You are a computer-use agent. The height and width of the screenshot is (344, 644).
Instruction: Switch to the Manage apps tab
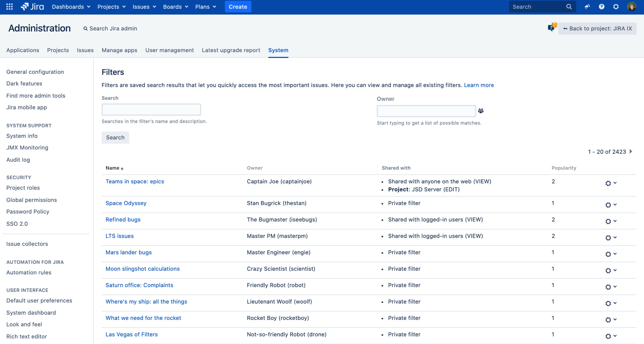tap(119, 50)
